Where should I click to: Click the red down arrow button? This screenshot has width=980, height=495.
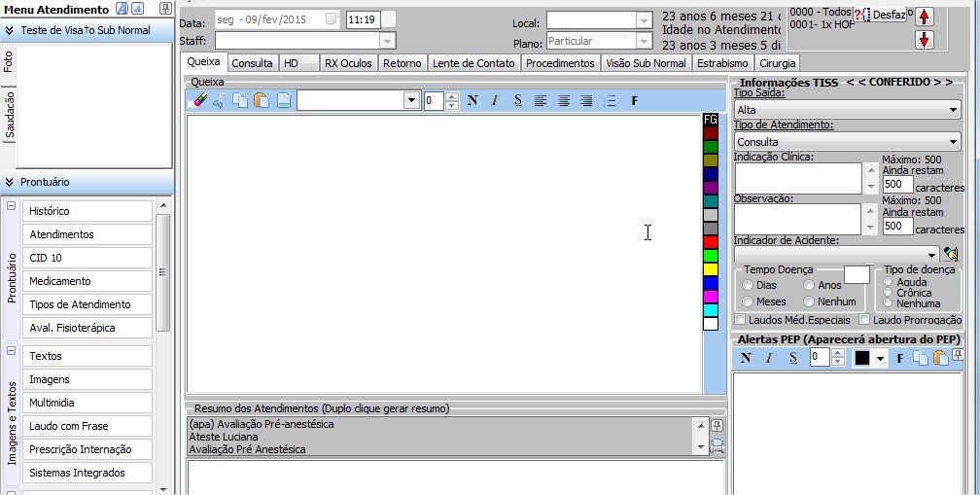click(x=924, y=40)
